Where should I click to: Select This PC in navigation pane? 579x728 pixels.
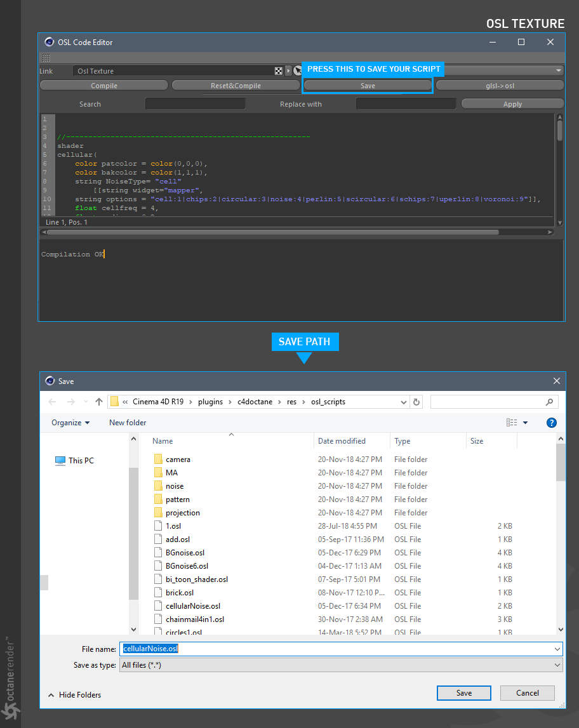coord(75,461)
